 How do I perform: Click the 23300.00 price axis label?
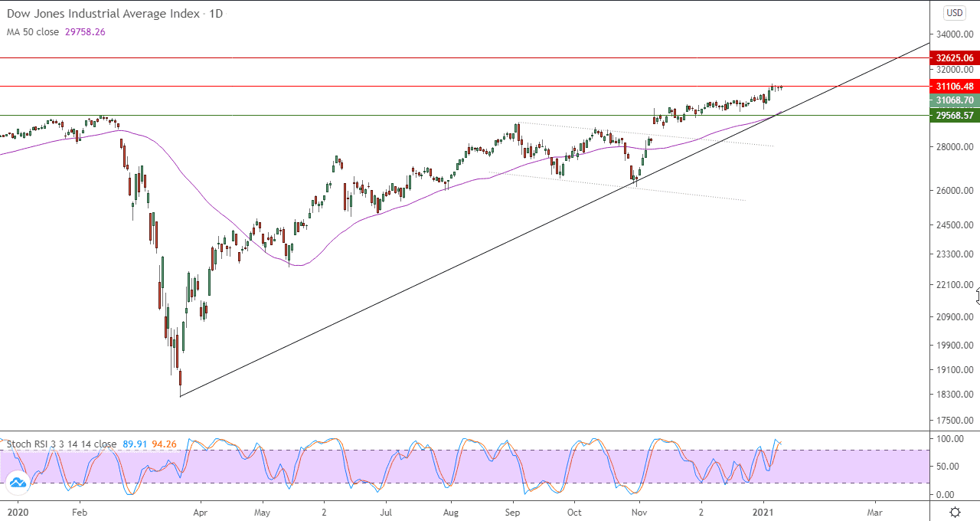coord(954,254)
